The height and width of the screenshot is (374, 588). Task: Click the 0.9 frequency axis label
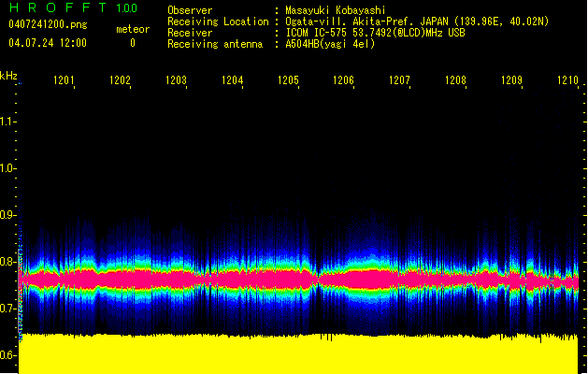pyautogui.click(x=8, y=215)
